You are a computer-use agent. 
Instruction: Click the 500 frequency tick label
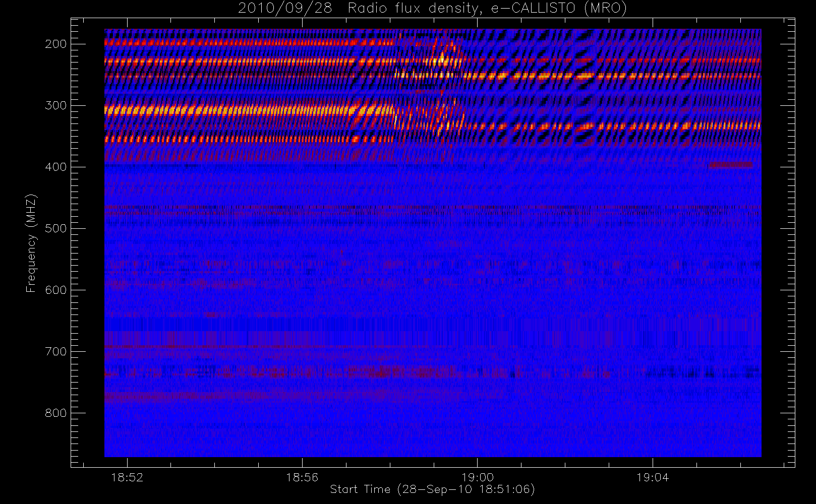point(56,228)
